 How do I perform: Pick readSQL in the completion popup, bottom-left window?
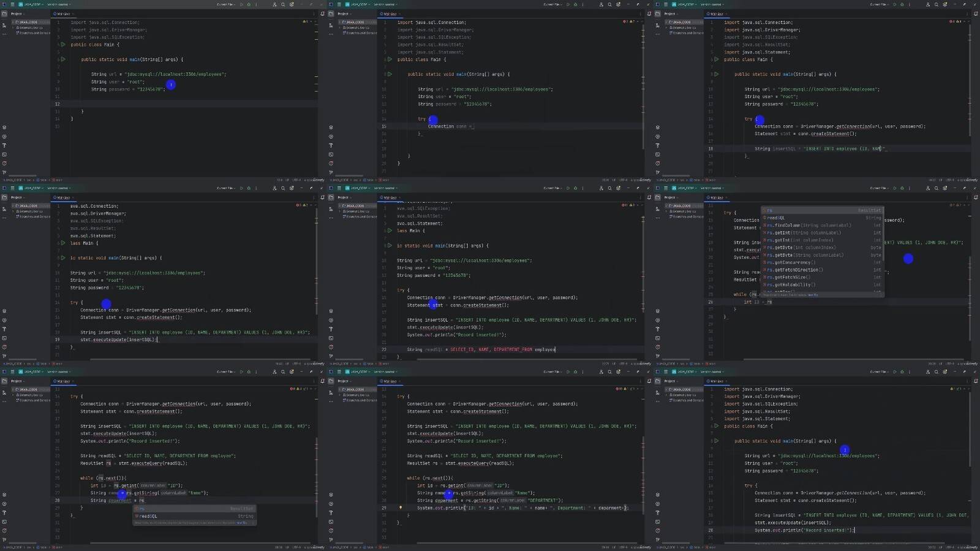pos(149,516)
